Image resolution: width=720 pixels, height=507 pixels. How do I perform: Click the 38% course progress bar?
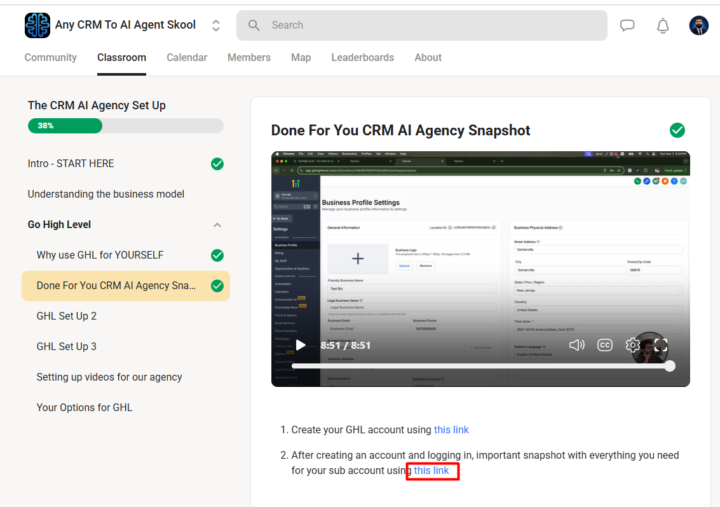click(125, 125)
